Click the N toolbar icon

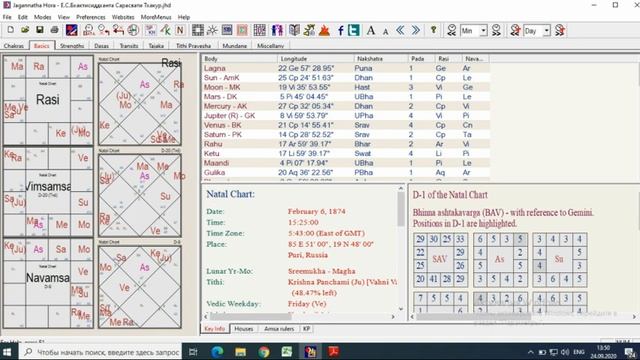pos(180,30)
